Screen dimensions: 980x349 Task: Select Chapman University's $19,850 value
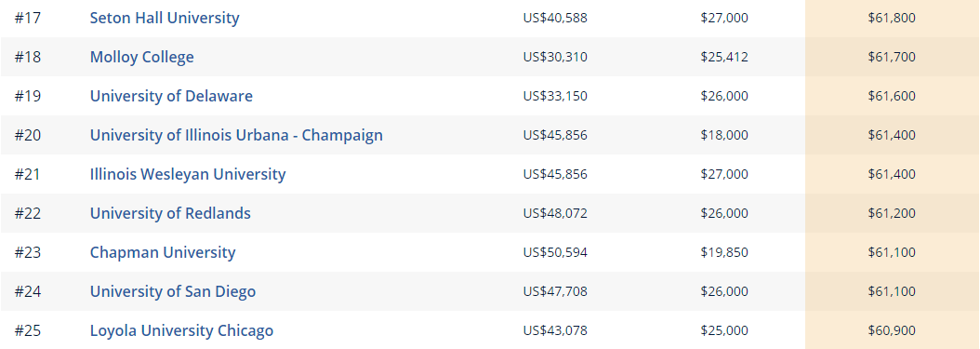(x=723, y=252)
